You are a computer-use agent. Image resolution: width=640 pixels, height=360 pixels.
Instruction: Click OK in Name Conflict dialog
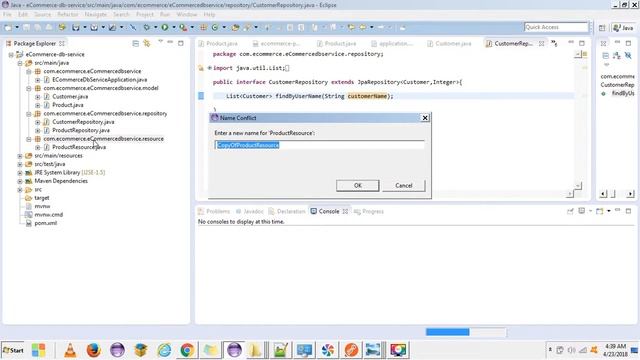[x=358, y=185]
